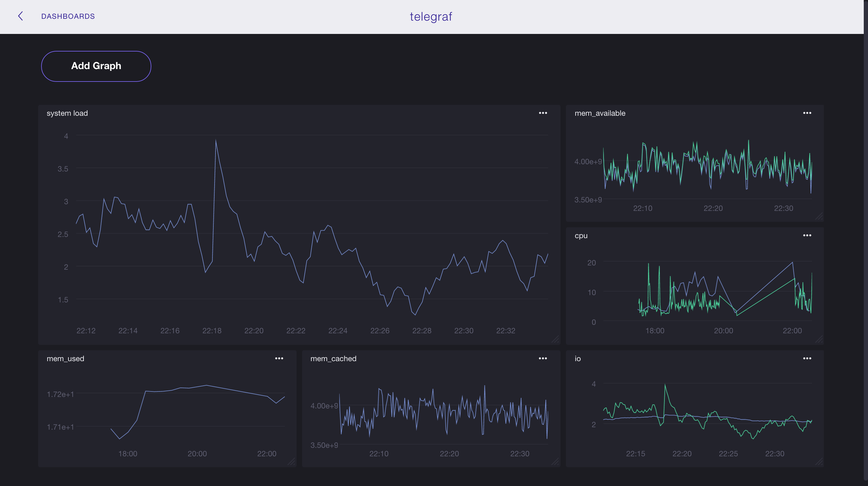This screenshot has height=486, width=868.
Task: Open the io panel options menu
Action: pos(807,358)
